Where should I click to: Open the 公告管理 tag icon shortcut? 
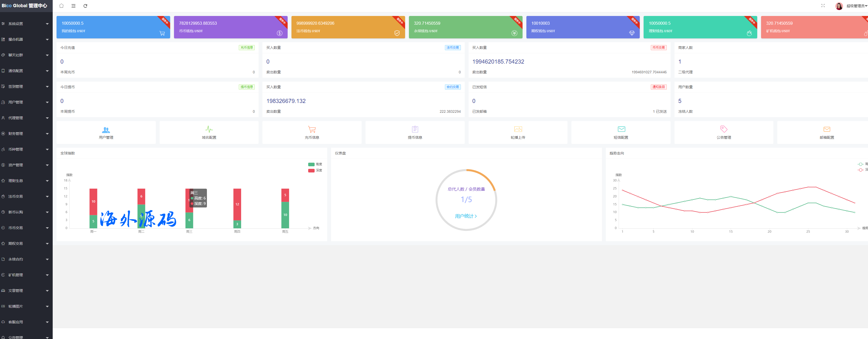pos(724,129)
